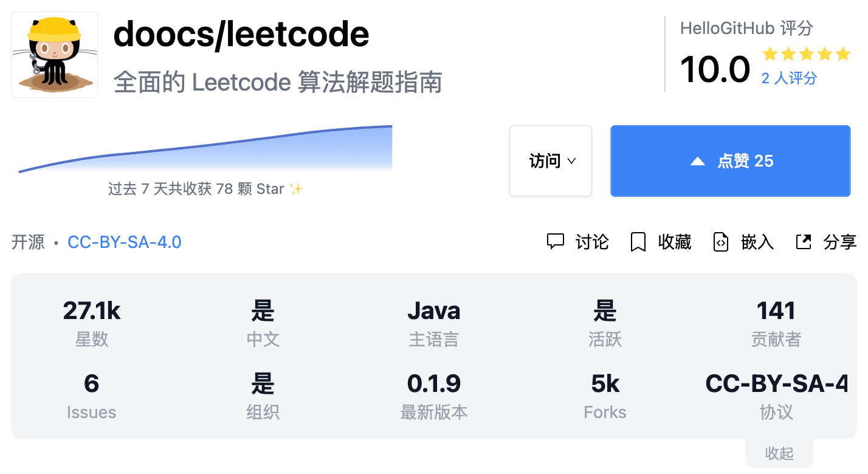Click the doocs/leetcode project avatar logo
The height and width of the screenshot is (474, 868).
click(54, 54)
